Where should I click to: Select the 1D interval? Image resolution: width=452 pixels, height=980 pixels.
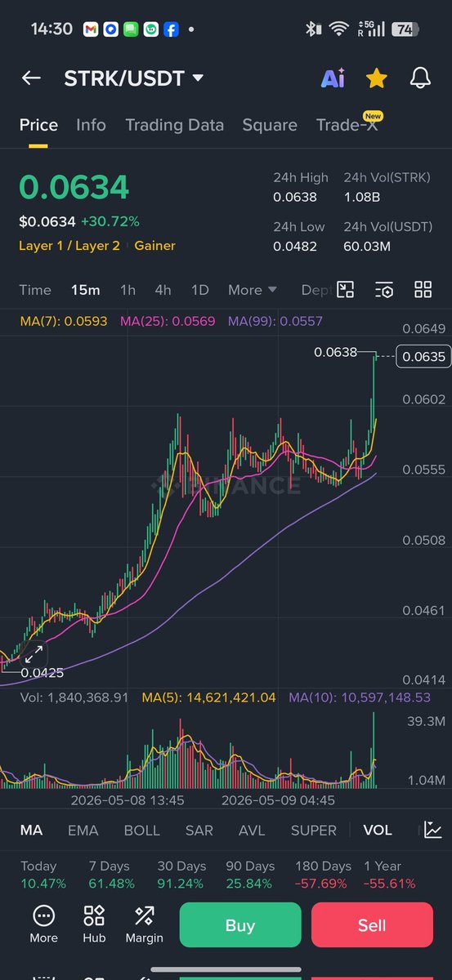click(x=199, y=290)
